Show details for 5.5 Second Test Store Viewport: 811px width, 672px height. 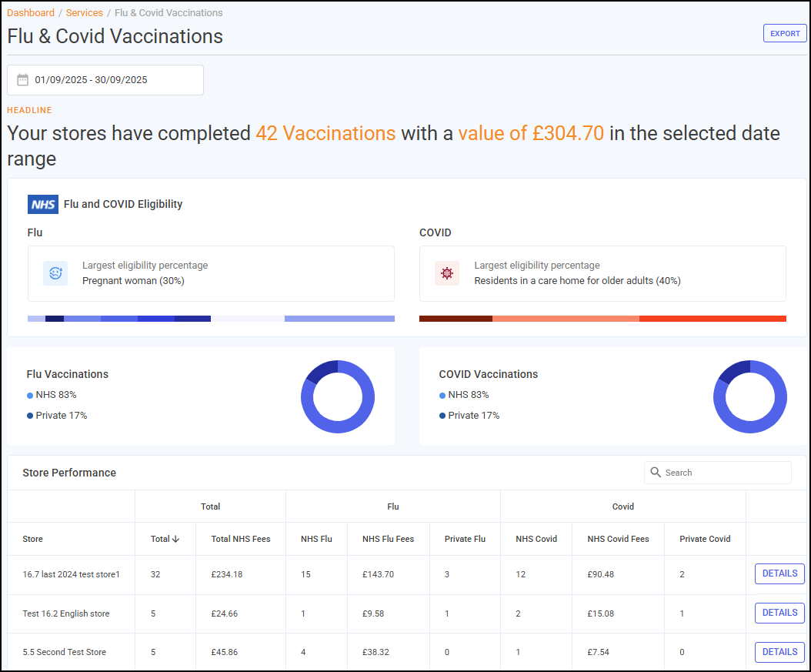779,652
